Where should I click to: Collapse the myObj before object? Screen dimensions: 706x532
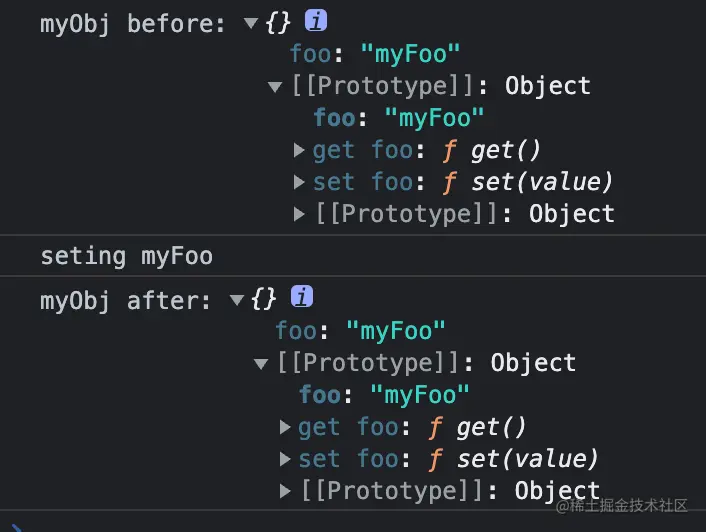point(251,23)
